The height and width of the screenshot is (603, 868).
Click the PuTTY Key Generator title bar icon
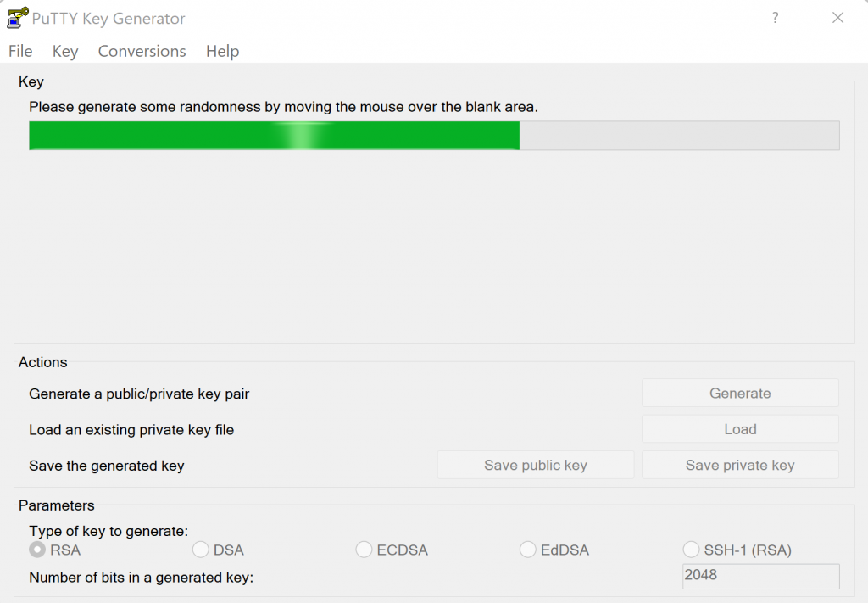[17, 18]
